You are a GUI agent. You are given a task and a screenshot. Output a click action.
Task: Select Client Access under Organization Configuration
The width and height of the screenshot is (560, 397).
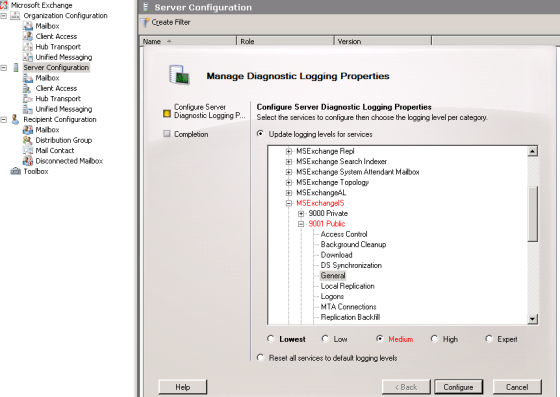click(x=56, y=36)
